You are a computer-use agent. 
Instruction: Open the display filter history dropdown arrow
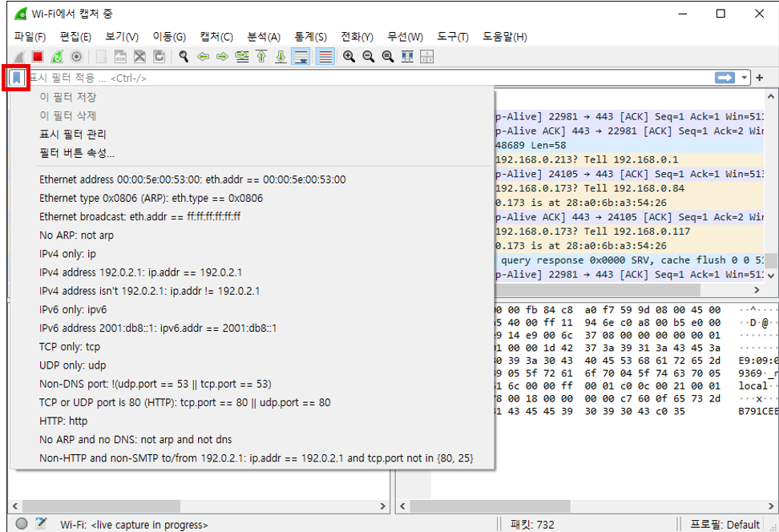[745, 78]
